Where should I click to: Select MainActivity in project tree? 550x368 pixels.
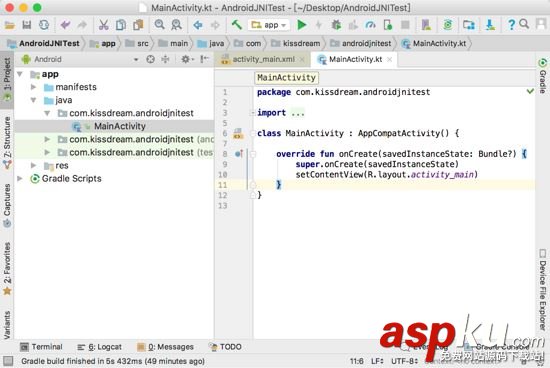point(114,126)
